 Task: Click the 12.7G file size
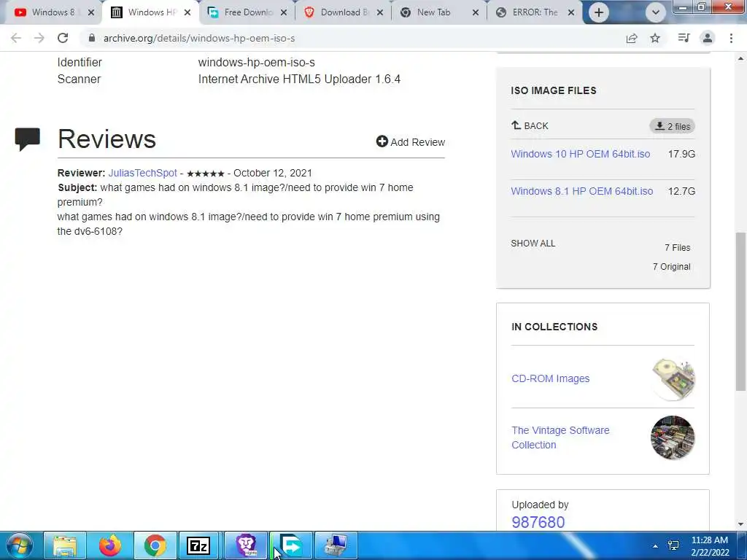tap(681, 191)
